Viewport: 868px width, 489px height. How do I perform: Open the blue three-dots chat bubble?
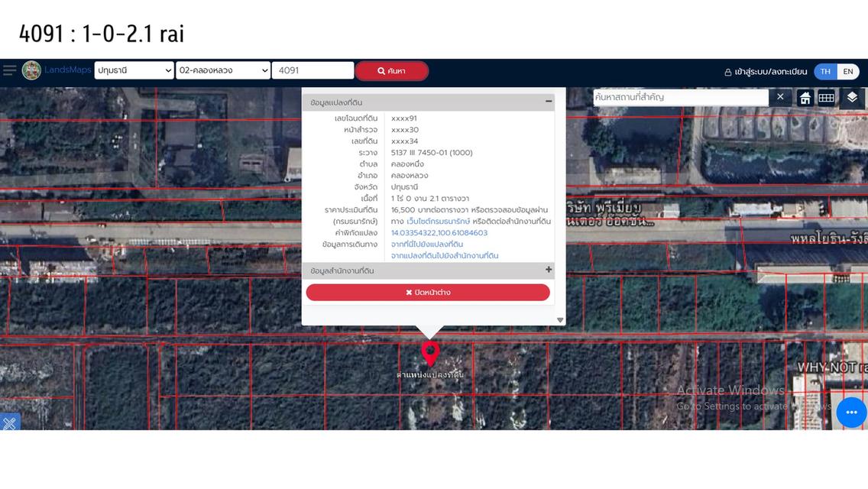pos(851,413)
